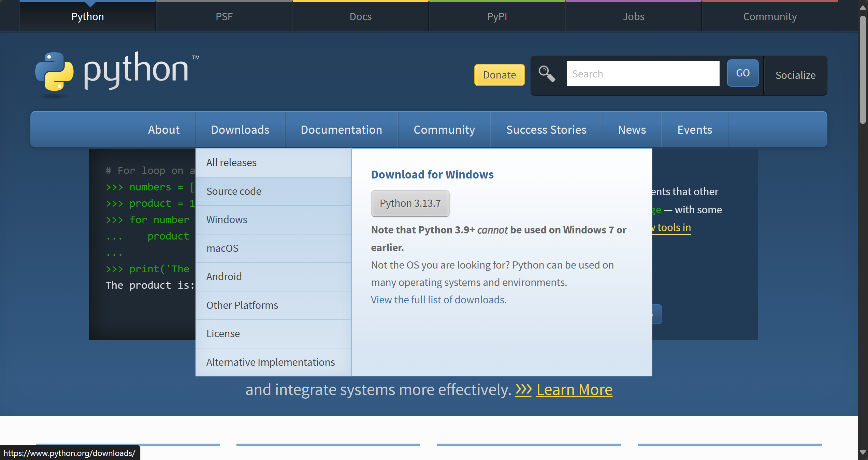
Task: Switch to the Docs top tab
Action: pyautogui.click(x=360, y=16)
